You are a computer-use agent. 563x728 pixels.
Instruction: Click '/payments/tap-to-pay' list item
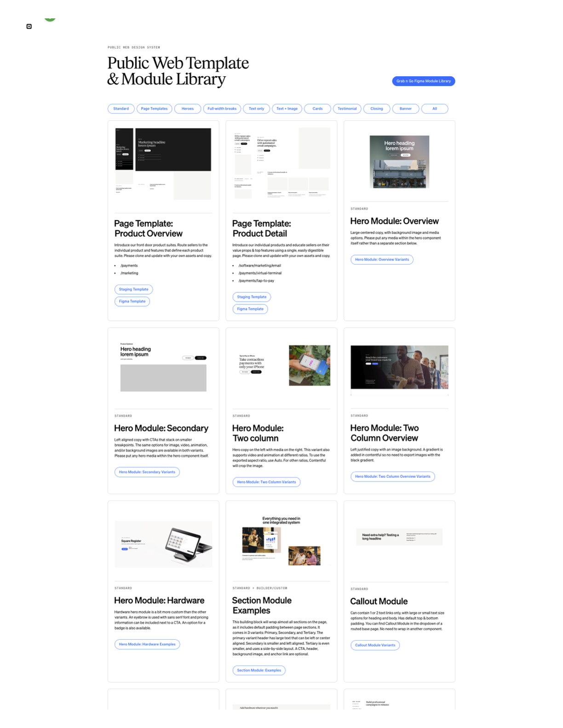[x=256, y=281]
